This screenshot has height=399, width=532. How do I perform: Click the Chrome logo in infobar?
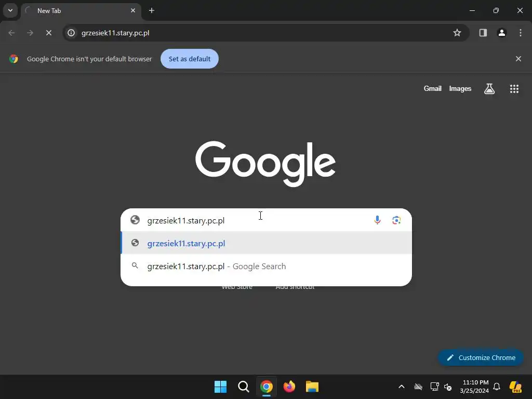[x=14, y=59]
